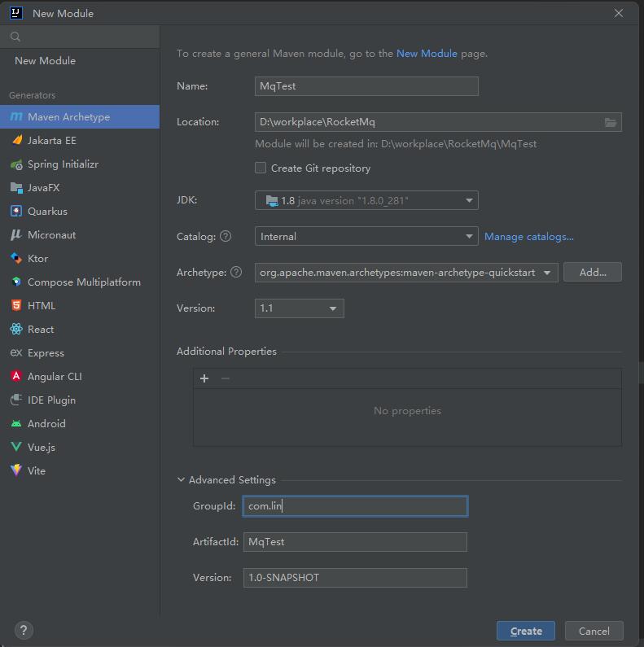Open the JDK version dropdown
Image resolution: width=644 pixels, height=647 pixels.
pos(366,200)
